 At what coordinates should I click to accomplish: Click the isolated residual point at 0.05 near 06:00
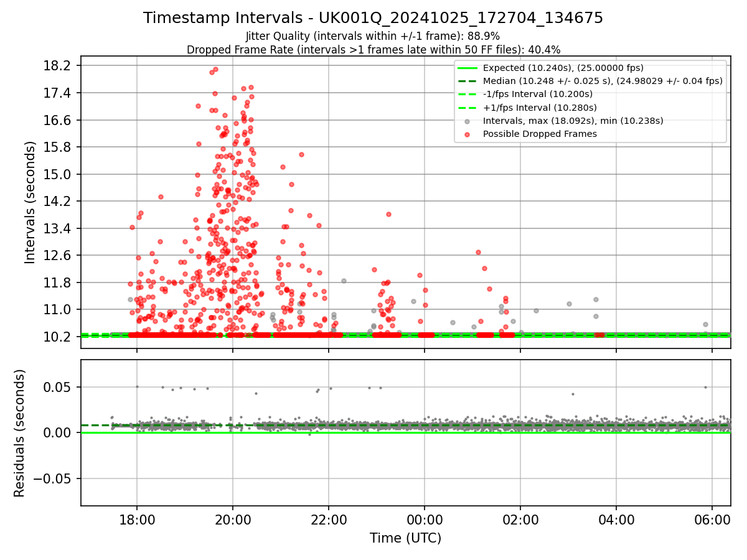point(705,387)
